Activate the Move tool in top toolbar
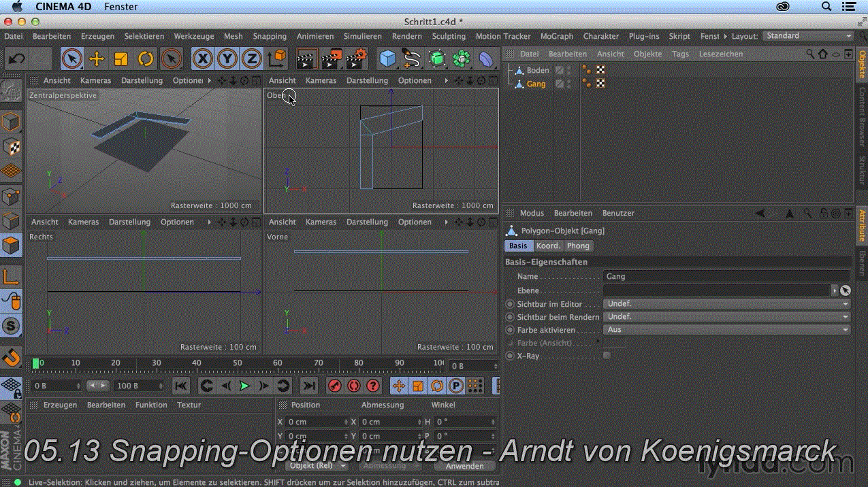Image resolution: width=868 pixels, height=487 pixels. (97, 59)
